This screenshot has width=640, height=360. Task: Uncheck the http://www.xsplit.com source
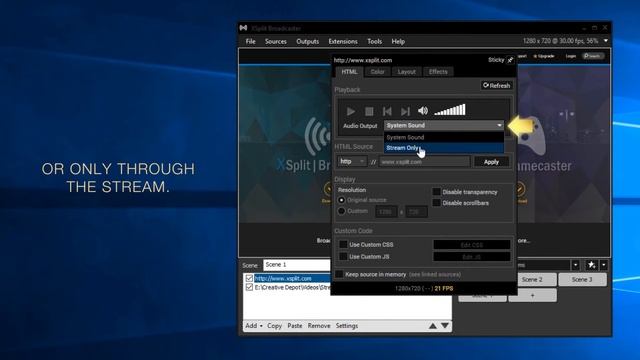249,278
